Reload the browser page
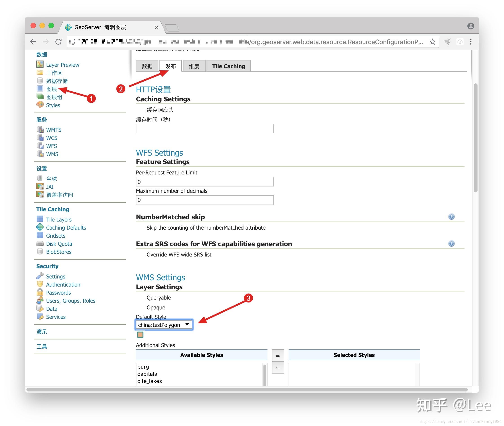Image resolution: width=504 pixels, height=426 pixels. [x=58, y=42]
